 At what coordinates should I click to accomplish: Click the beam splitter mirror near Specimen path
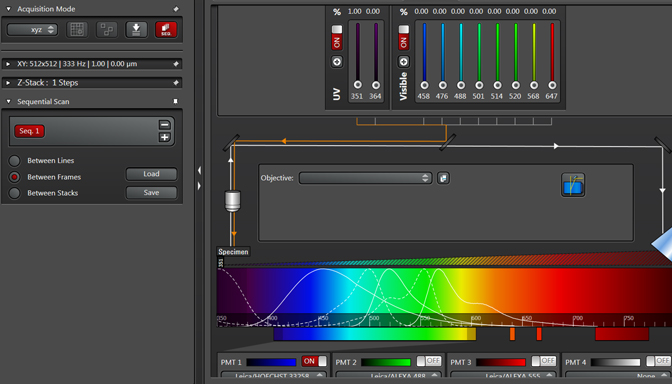pos(231,143)
